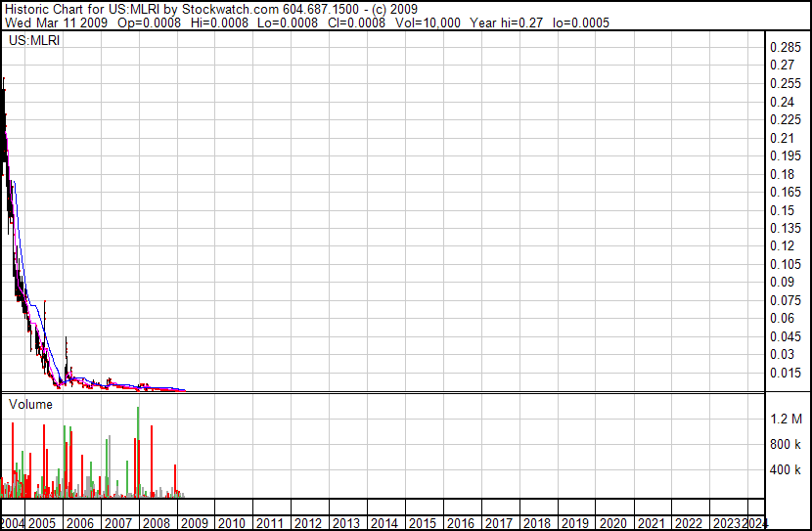Click the 800 k volume axis label
This screenshot has height=531, width=812.
click(x=786, y=445)
